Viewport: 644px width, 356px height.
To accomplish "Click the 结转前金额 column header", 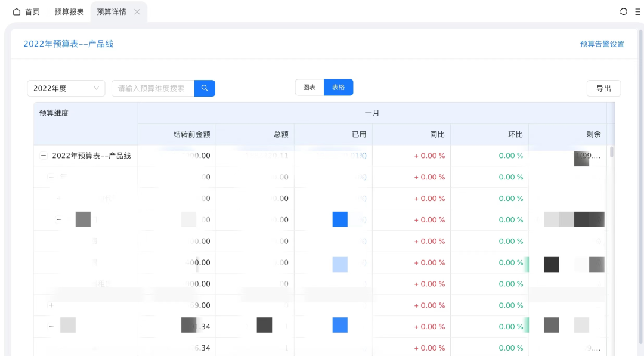I will point(191,134).
